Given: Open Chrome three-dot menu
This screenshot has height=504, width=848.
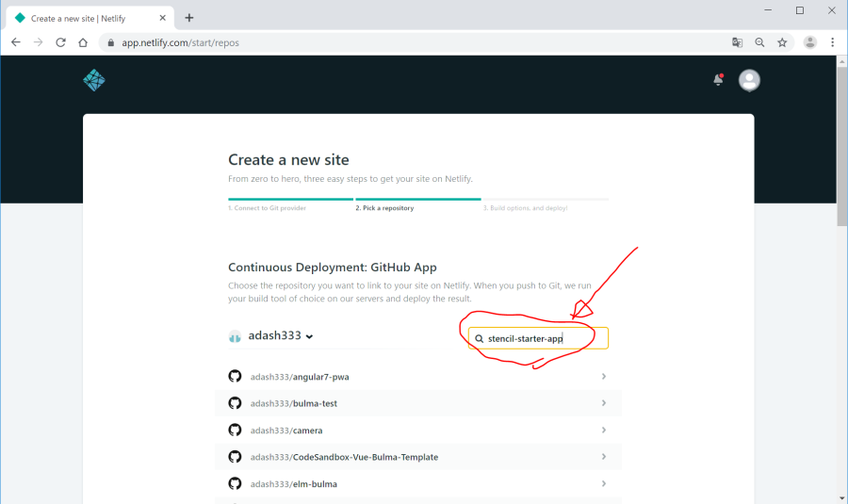Looking at the screenshot, I should (833, 42).
